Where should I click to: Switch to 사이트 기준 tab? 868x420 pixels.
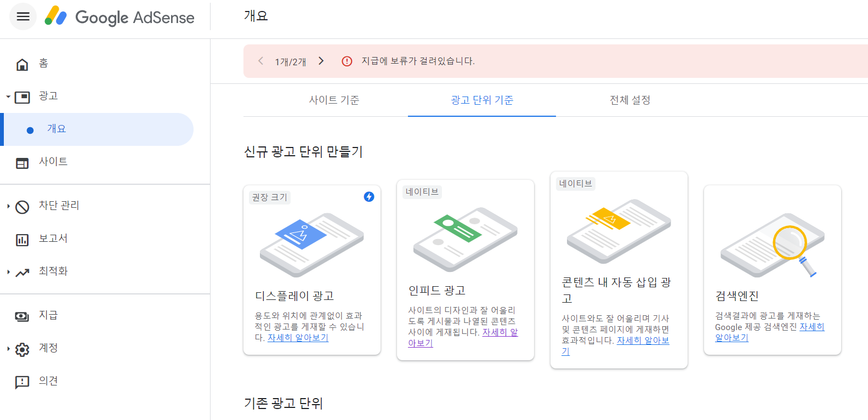(334, 100)
